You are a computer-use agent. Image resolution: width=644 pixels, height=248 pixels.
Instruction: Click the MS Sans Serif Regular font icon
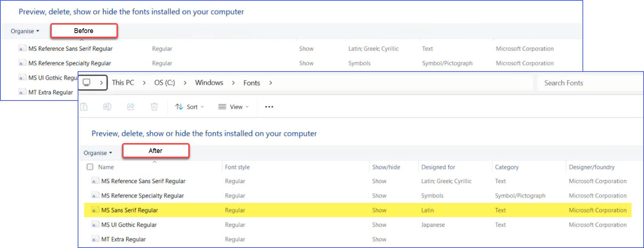point(95,210)
